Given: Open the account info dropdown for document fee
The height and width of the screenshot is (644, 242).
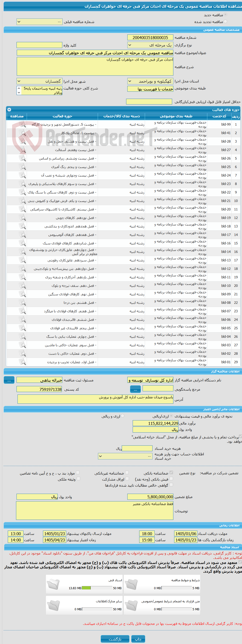Looking at the screenshot, I should pyautogui.click(x=125, y=456).
